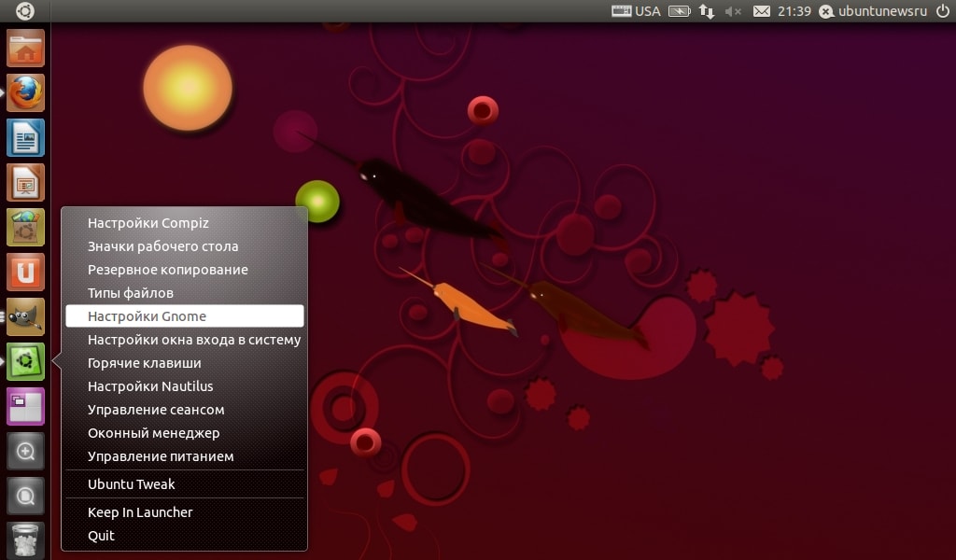The image size is (956, 560).
Task: Click highlighted Настройки Gnome entry
Action: 184,316
